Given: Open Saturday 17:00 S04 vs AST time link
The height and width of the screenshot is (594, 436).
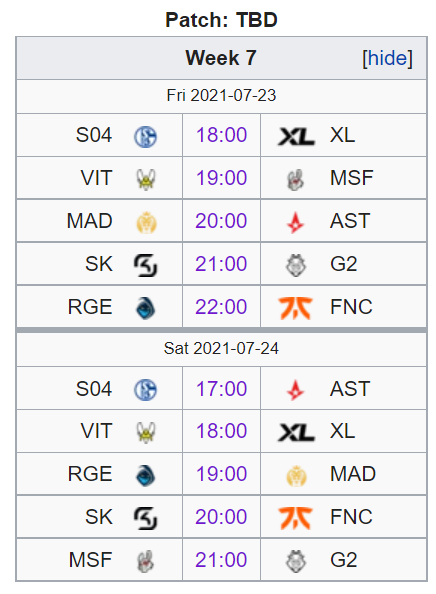Looking at the screenshot, I should 222,389.
